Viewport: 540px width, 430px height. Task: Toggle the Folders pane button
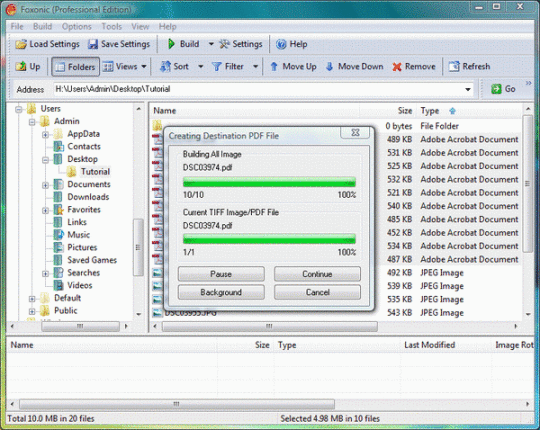76,66
